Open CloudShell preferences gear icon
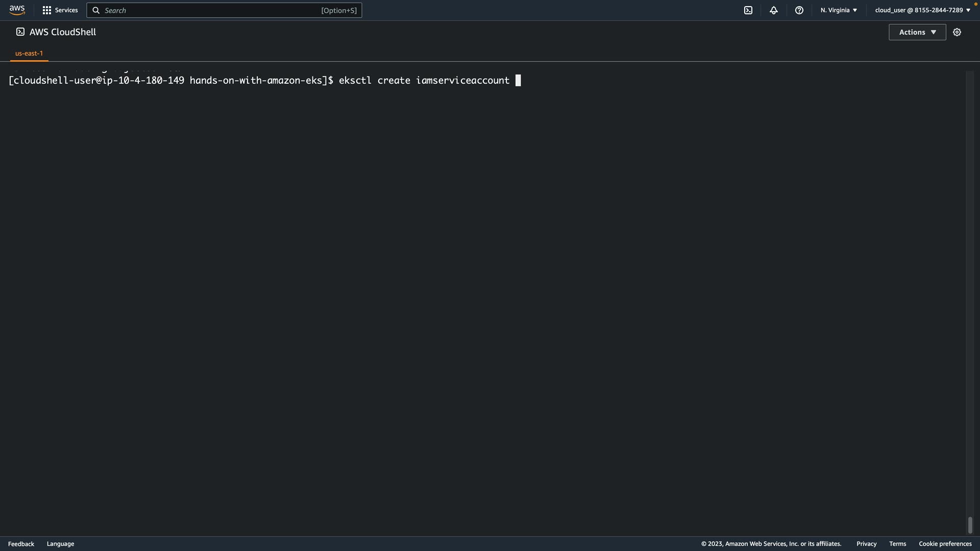980x551 pixels. pyautogui.click(x=957, y=32)
